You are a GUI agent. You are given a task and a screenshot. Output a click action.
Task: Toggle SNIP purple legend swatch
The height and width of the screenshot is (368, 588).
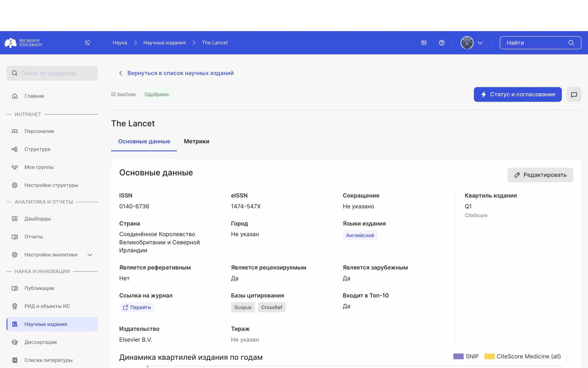(458, 356)
